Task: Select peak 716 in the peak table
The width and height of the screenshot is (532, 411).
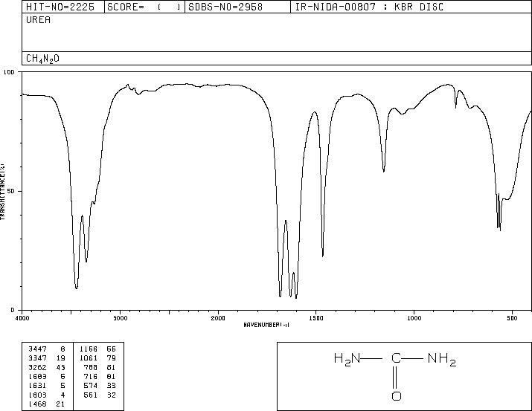Action: pyautogui.click(x=91, y=376)
